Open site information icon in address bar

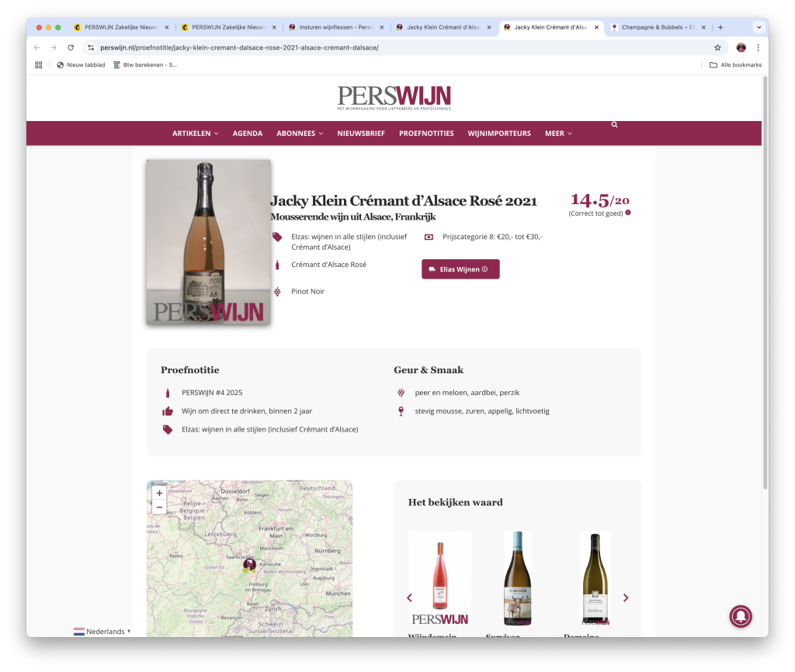pyautogui.click(x=91, y=47)
